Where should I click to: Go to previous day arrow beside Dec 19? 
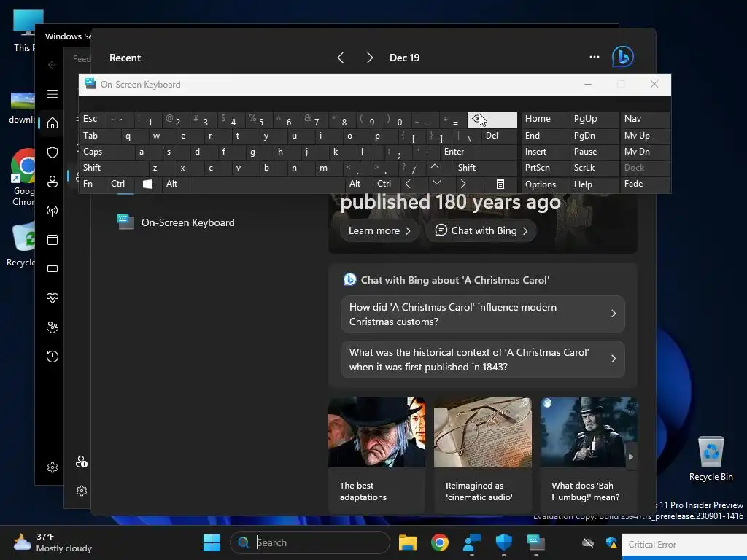coord(340,58)
